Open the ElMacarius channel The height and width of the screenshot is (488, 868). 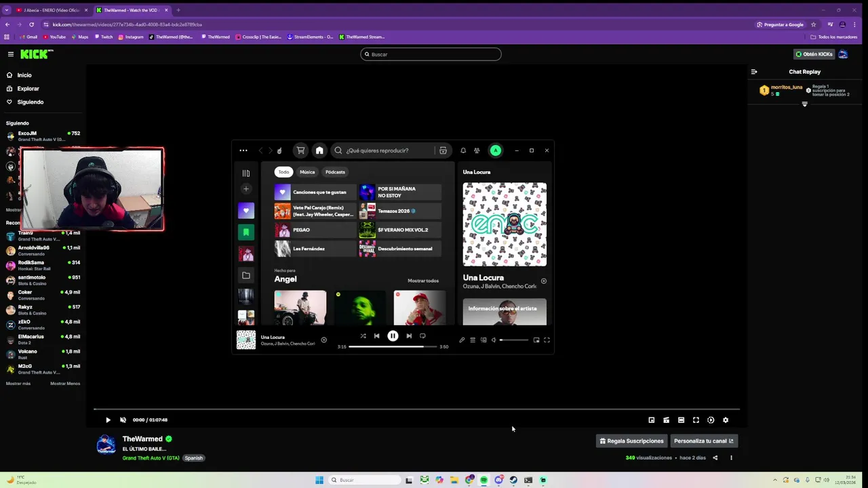[x=43, y=340]
